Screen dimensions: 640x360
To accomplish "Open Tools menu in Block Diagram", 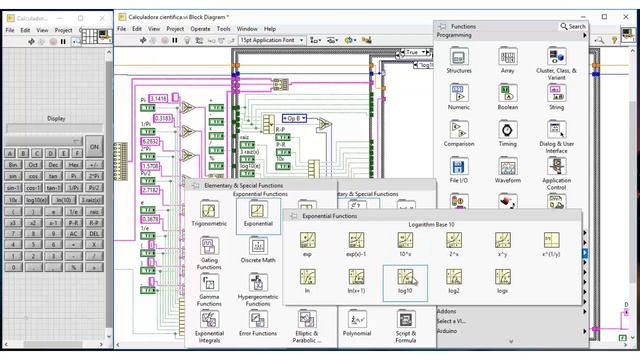I will pos(223,29).
